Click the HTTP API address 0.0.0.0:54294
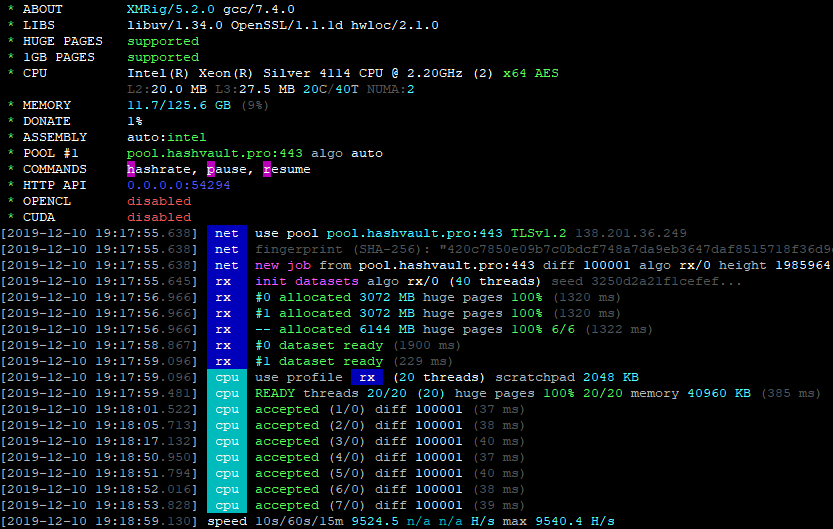Image resolution: width=833 pixels, height=529 pixels. (x=179, y=185)
